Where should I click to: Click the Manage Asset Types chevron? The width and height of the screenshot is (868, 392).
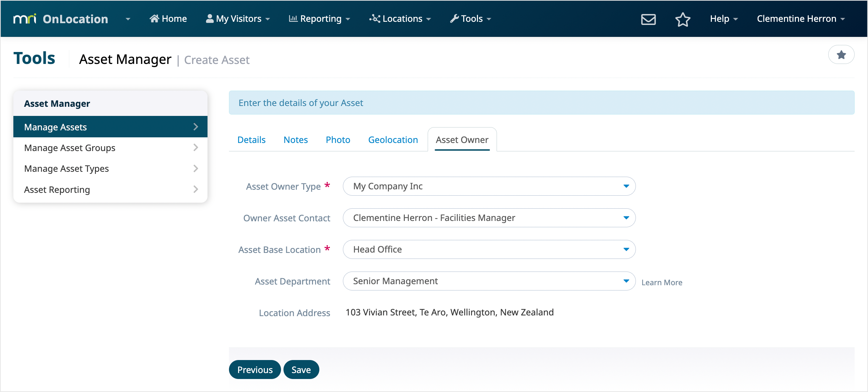click(196, 169)
